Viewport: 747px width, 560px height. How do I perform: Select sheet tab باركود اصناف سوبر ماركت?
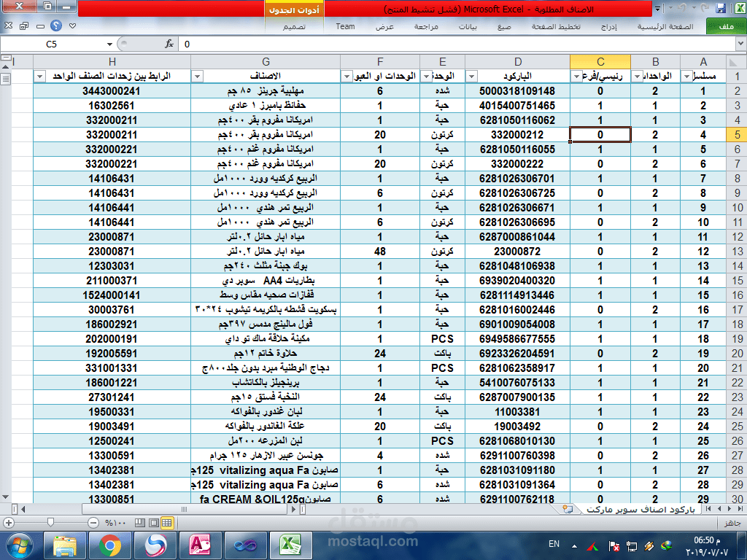tap(640, 510)
